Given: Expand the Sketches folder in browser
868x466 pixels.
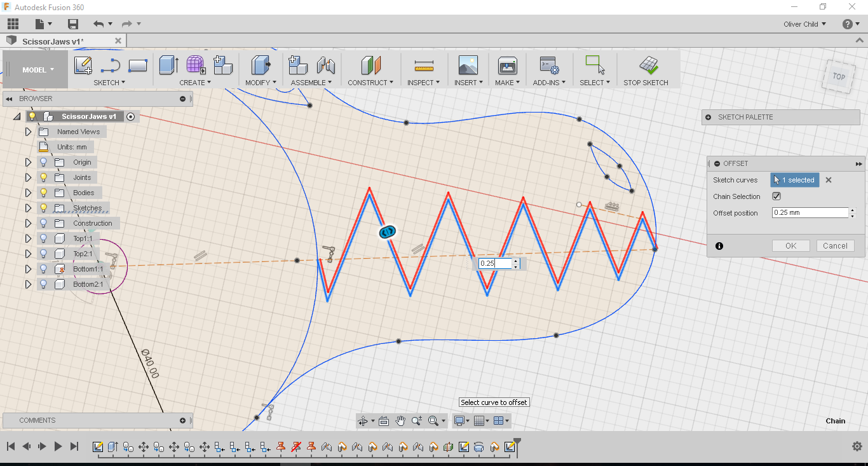Looking at the screenshot, I should point(28,208).
